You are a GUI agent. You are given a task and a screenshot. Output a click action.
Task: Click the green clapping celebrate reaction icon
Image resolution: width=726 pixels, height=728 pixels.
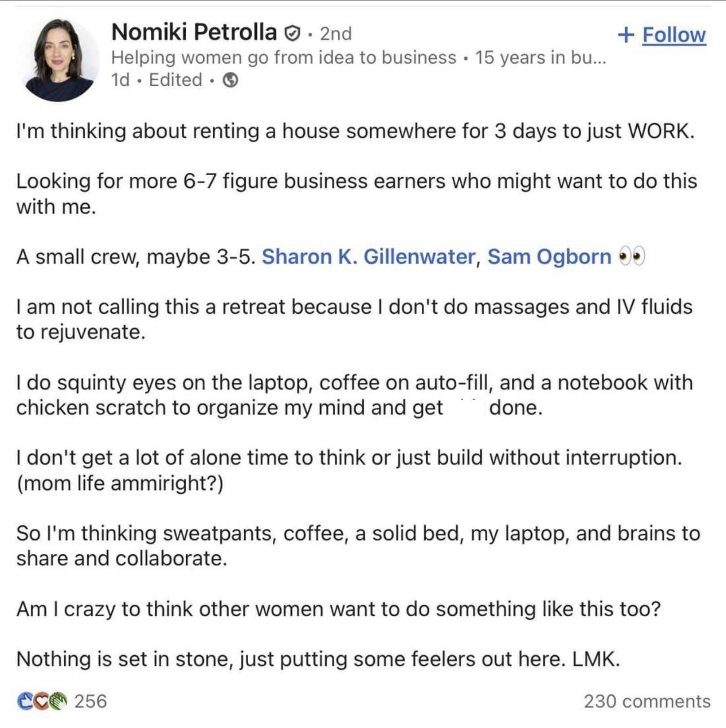coord(58,701)
